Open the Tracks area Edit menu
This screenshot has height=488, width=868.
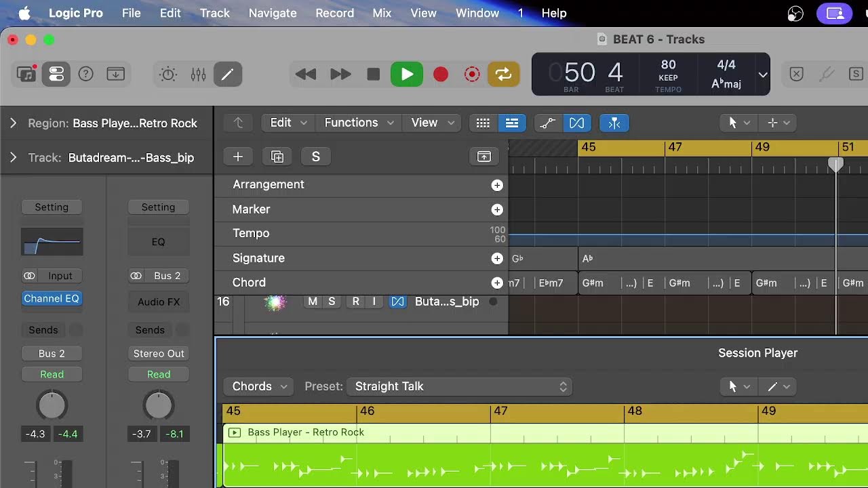click(288, 123)
